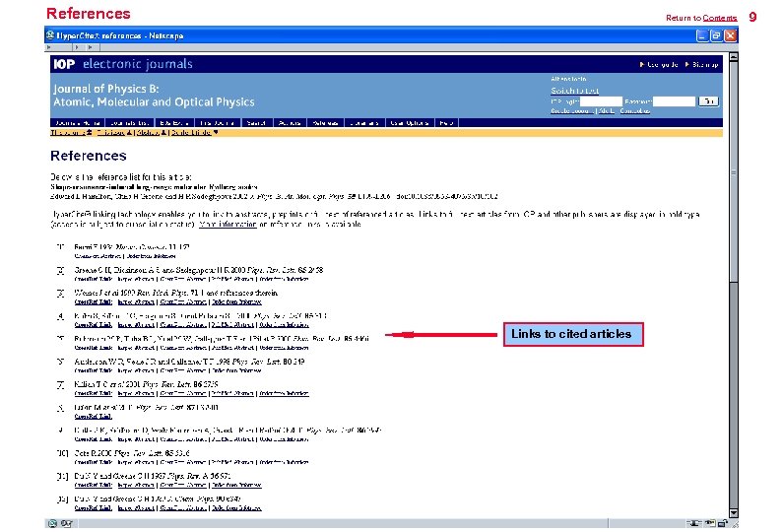Click the security padlock icon in status bar
The width and height of the screenshot is (782, 532).
pyautogui.click(x=723, y=523)
